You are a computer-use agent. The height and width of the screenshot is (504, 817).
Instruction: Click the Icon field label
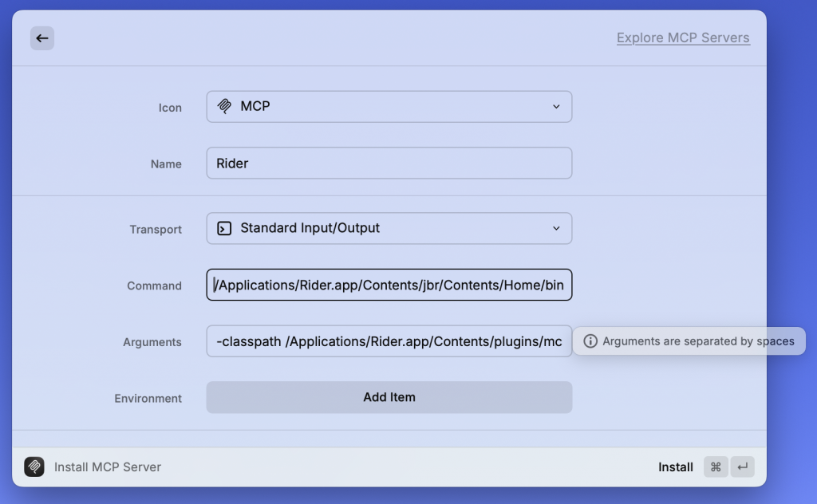click(170, 108)
